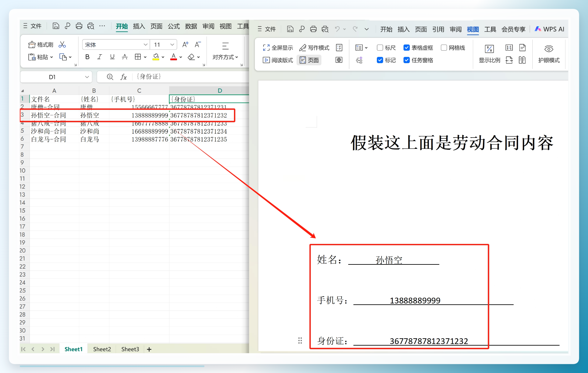Decrease the font size with A- icon

pos(198,45)
